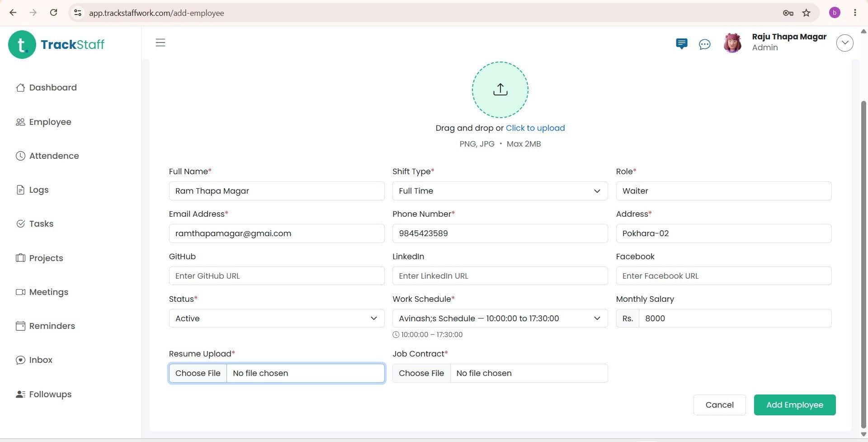The image size is (868, 442).
Task: Open the browser password key icon
Action: click(788, 13)
